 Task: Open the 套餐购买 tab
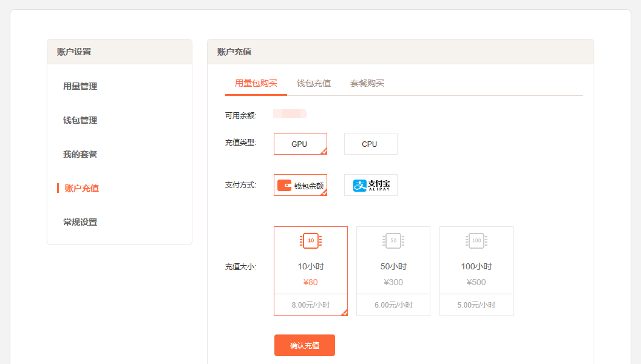click(x=367, y=83)
